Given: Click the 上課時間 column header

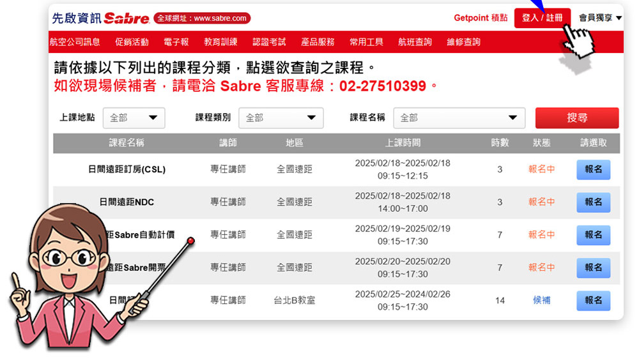Looking at the screenshot, I should click(403, 143).
